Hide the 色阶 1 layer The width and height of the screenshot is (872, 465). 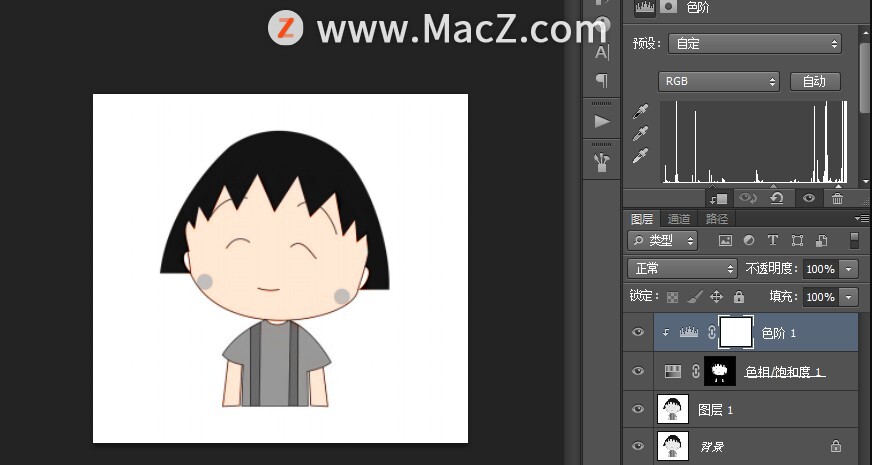(638, 332)
